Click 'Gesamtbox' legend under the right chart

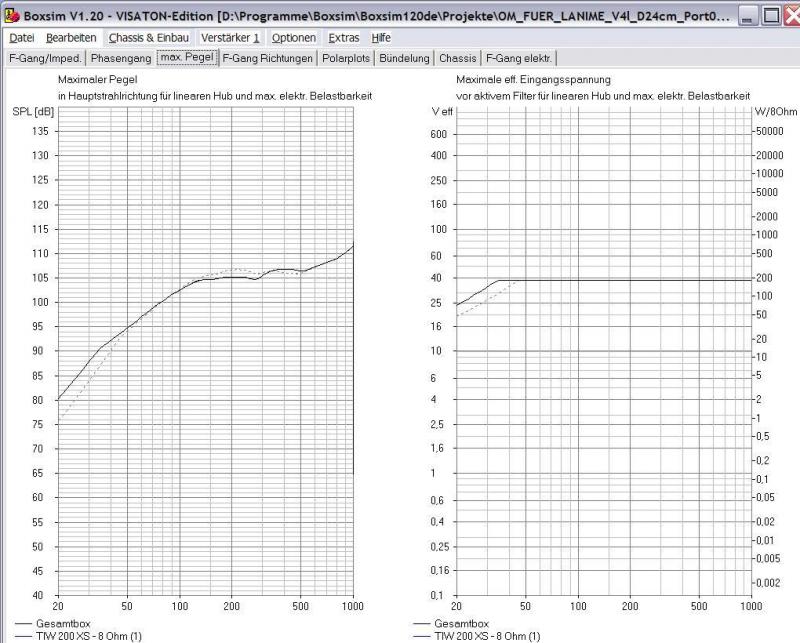click(461, 624)
